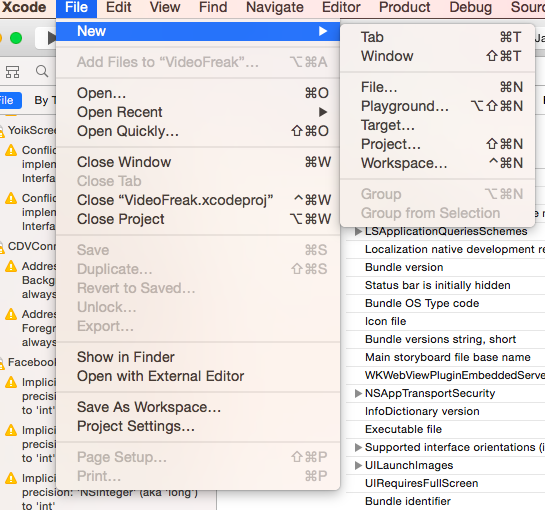Select UIRequiresFullScreen row
The width and height of the screenshot is (545, 510).
tap(446, 483)
